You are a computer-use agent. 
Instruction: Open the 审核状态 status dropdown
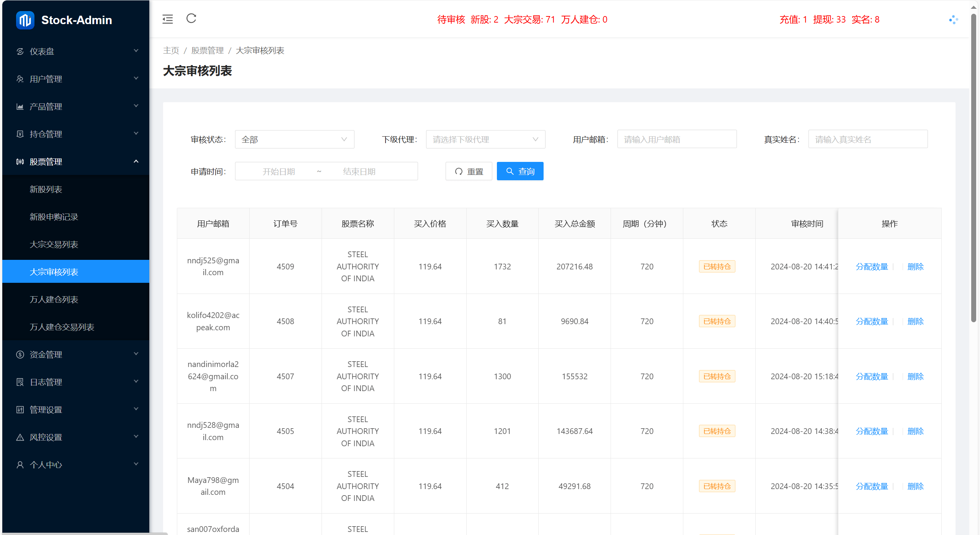[294, 139]
